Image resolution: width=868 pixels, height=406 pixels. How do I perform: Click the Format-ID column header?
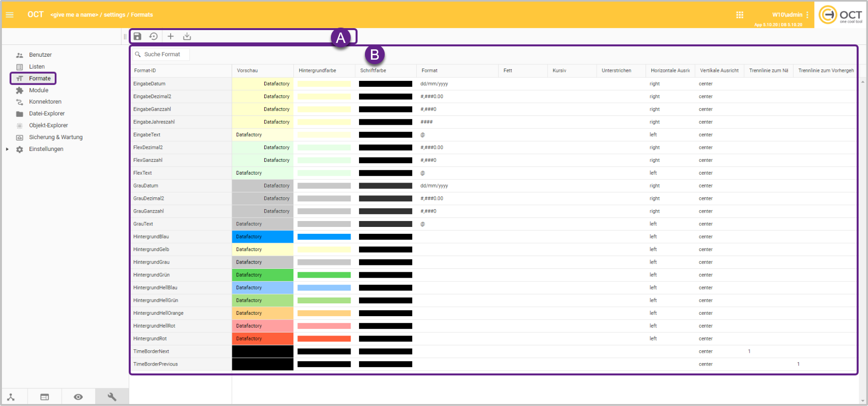tap(145, 71)
